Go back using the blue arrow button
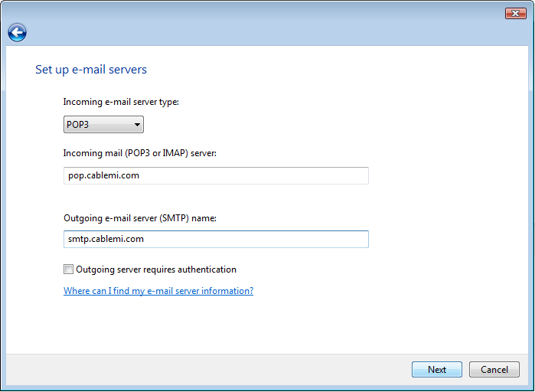Image resolution: width=535 pixels, height=392 pixels. click(17, 32)
